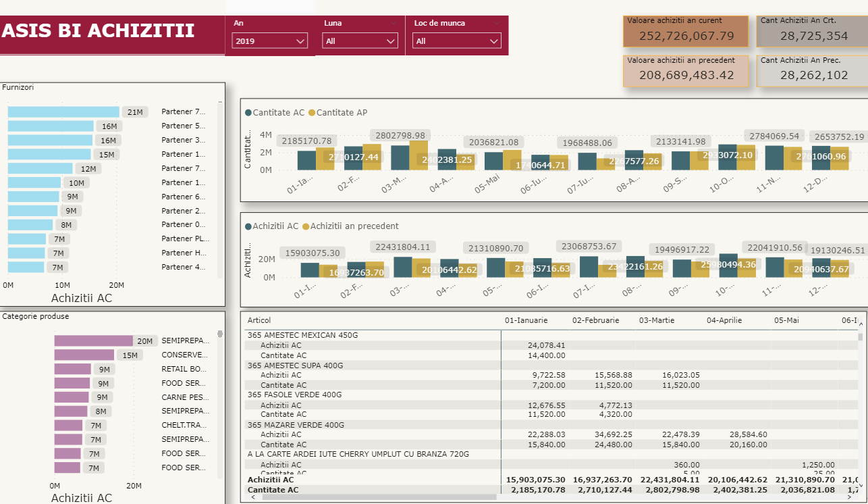
Task: Click the Cantitate AP legend dot
Action: pyautogui.click(x=312, y=113)
